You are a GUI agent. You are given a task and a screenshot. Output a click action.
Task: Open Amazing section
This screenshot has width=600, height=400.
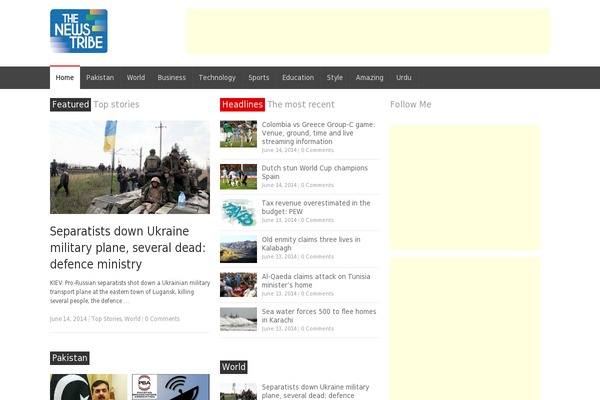[370, 78]
